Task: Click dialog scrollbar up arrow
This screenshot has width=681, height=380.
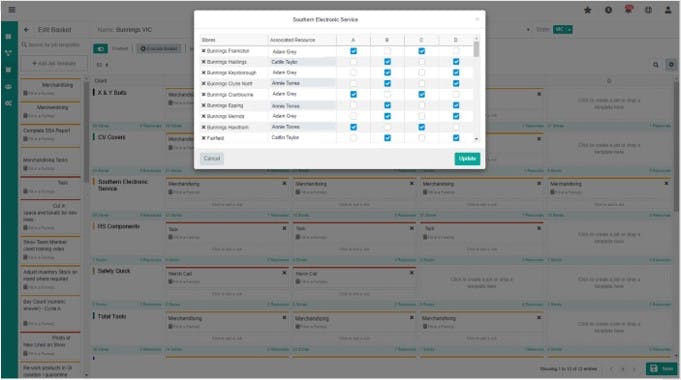Action: tap(476, 38)
